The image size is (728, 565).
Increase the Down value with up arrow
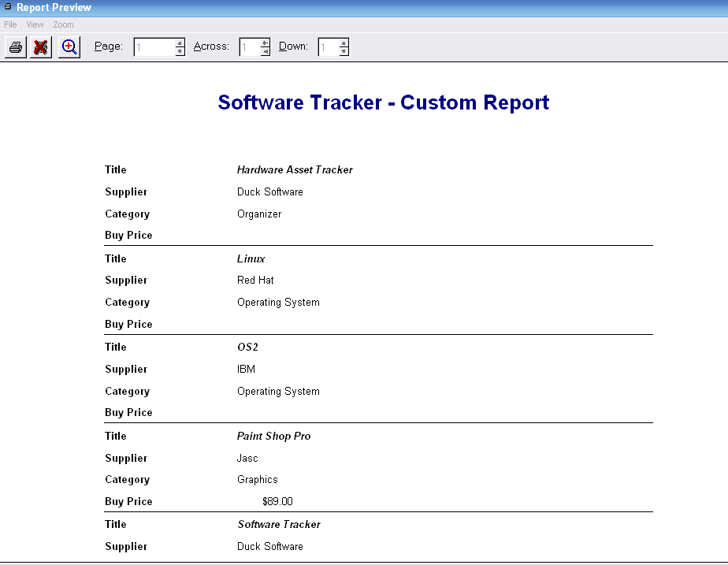(344, 43)
